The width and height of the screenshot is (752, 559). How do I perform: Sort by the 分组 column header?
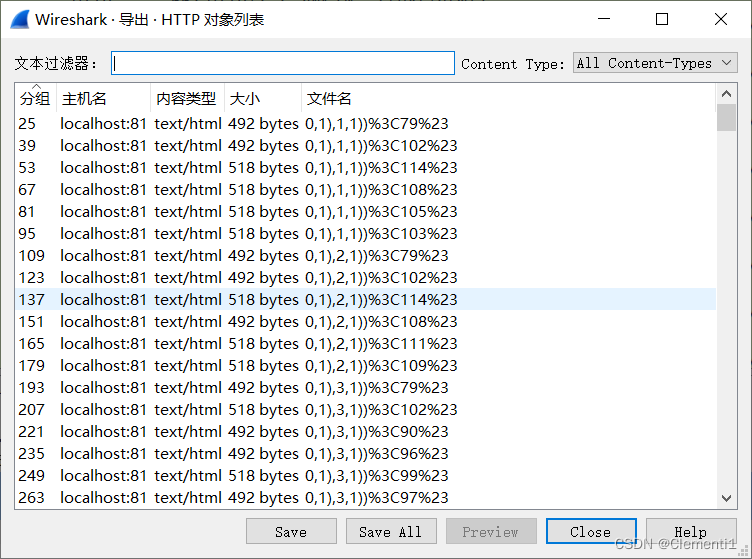pos(35,97)
